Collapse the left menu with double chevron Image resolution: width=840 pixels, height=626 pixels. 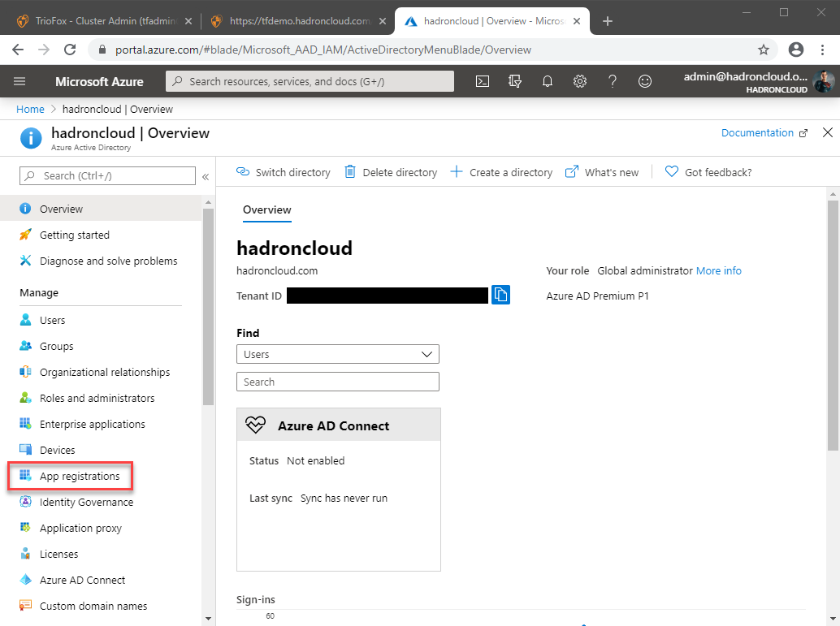(x=206, y=176)
